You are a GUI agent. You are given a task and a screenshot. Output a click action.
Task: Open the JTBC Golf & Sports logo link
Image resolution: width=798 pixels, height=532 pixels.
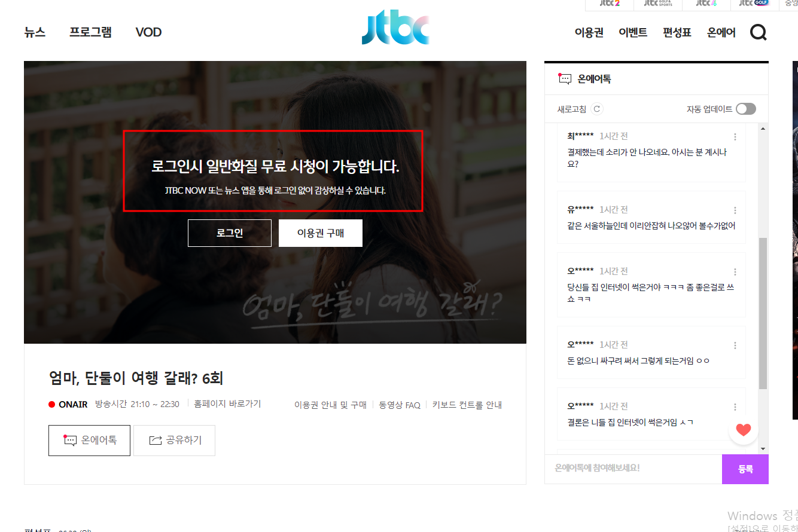(658, 4)
